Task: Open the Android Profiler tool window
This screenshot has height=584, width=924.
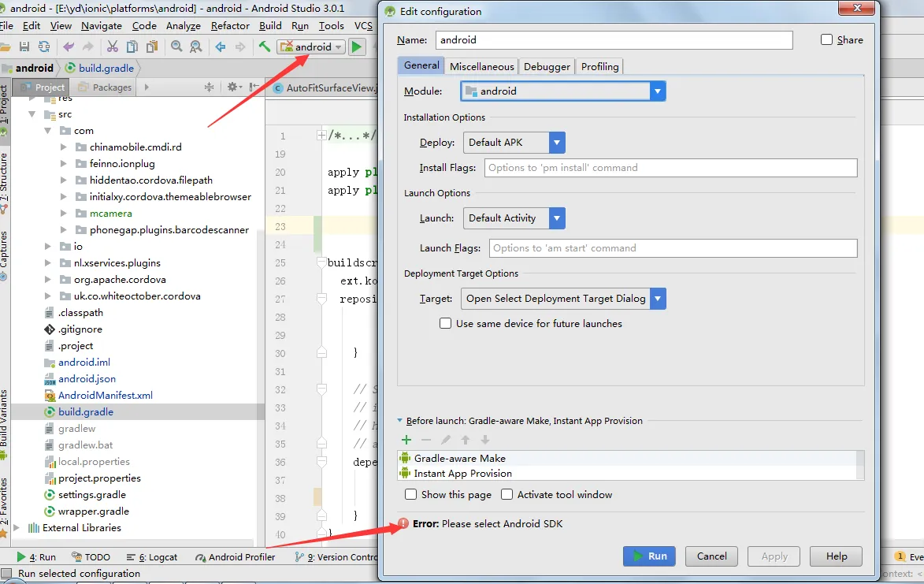Action: [235, 557]
